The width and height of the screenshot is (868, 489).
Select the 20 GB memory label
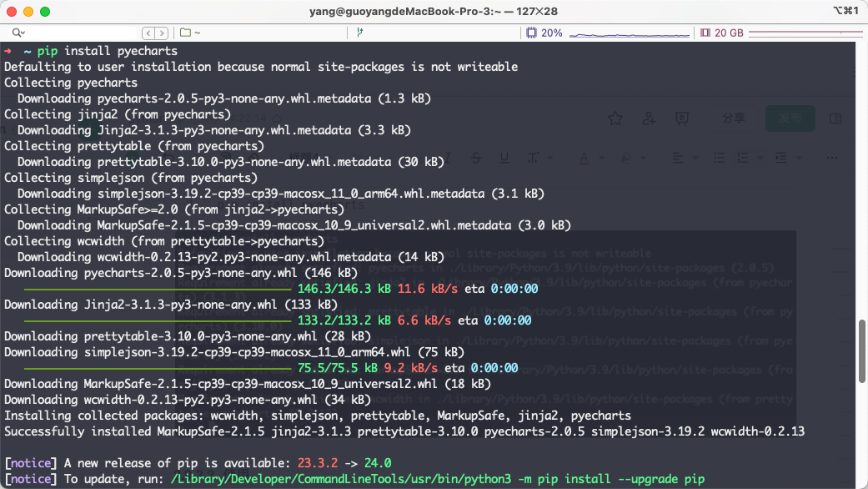(728, 33)
